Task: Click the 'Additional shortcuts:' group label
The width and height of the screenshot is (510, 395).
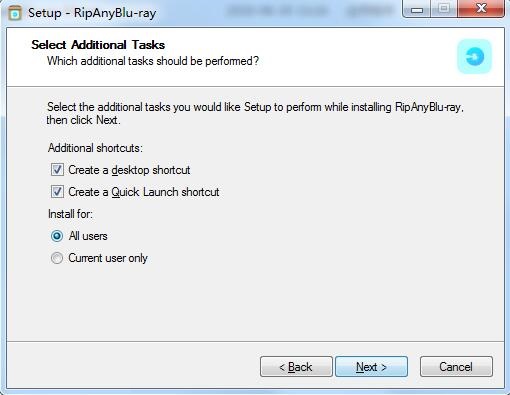Action: [x=95, y=148]
